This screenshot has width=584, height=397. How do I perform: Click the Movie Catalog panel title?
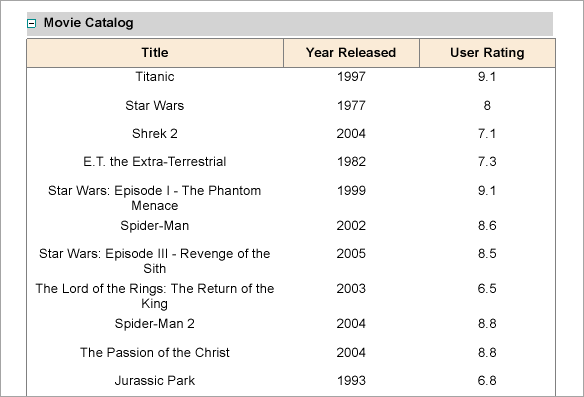point(89,23)
